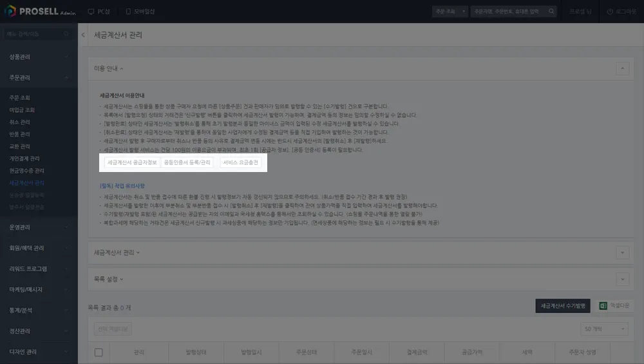Viewport: 644px width, 364px height.
Task: Click the PROSELL Admin logo
Action: [40, 11]
